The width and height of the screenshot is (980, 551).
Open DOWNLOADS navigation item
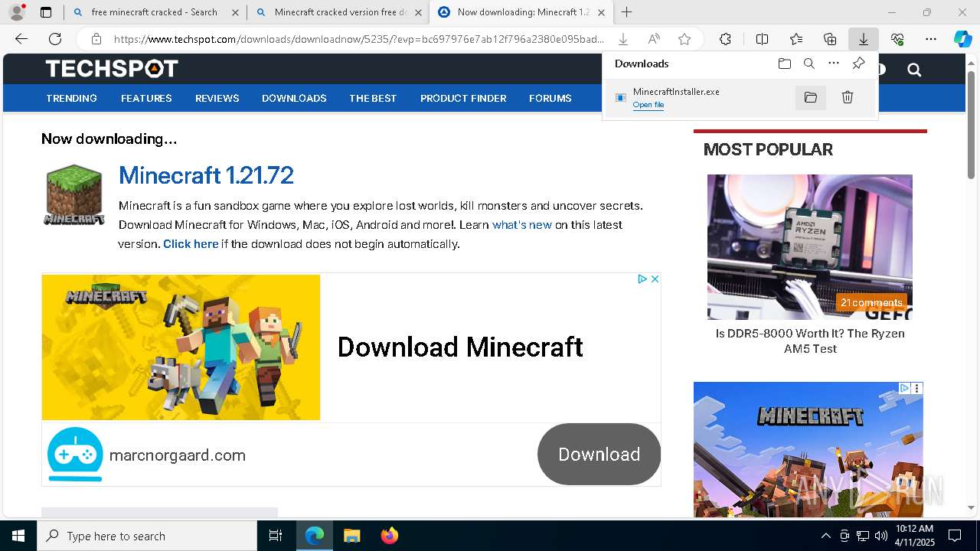[x=294, y=98]
